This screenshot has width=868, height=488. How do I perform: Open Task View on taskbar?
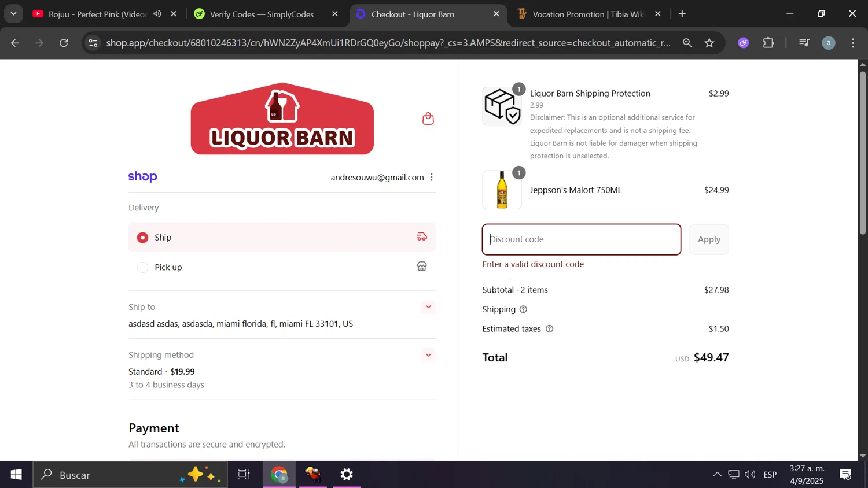[x=244, y=475]
